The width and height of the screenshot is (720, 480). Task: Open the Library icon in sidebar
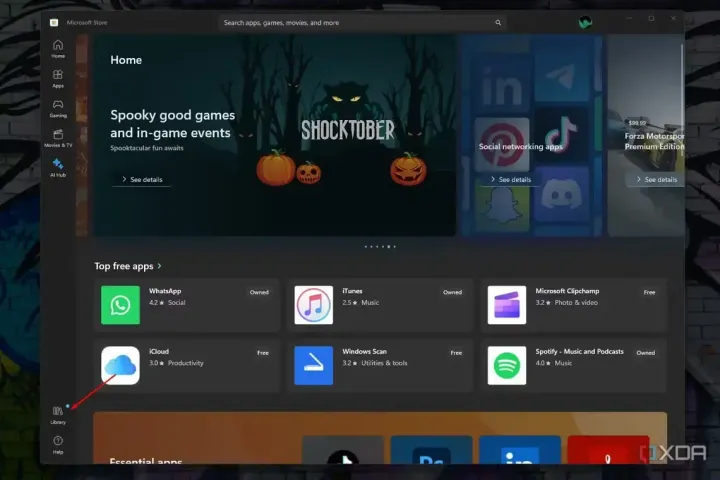point(58,414)
